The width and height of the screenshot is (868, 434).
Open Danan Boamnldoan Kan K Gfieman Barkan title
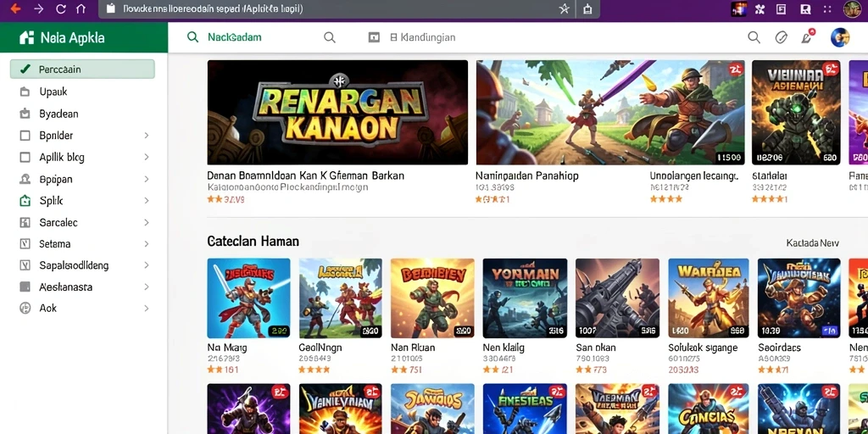[305, 176]
